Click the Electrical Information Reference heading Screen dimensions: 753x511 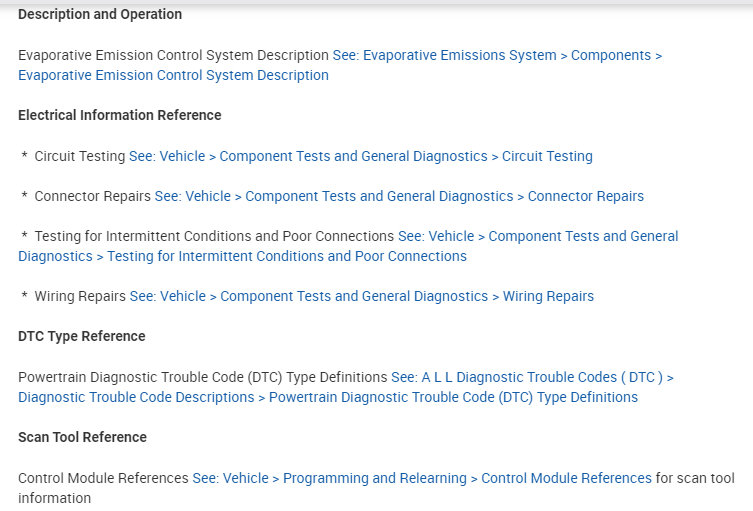120,116
